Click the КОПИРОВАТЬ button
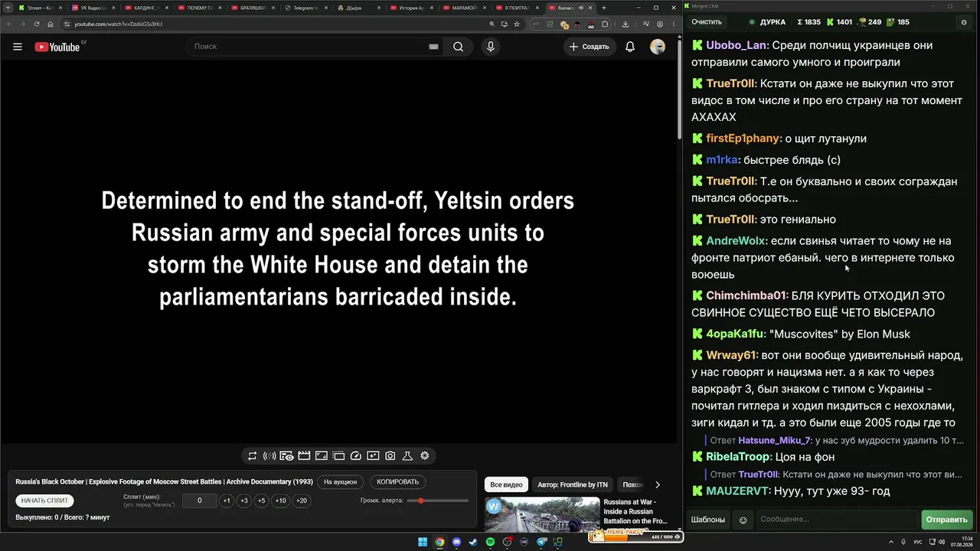 coord(398,482)
